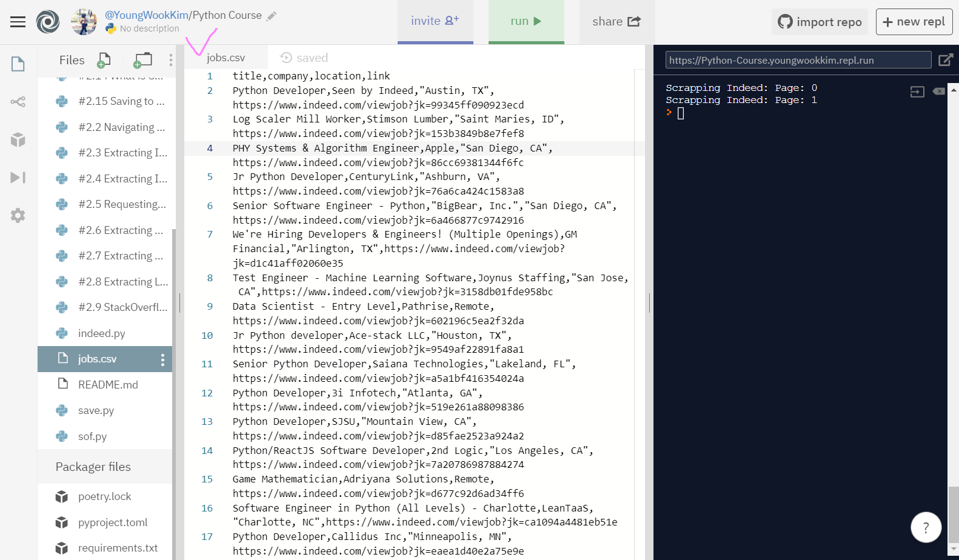
Task: Open file '#2.3 Extracting I...'
Action: tap(105, 153)
